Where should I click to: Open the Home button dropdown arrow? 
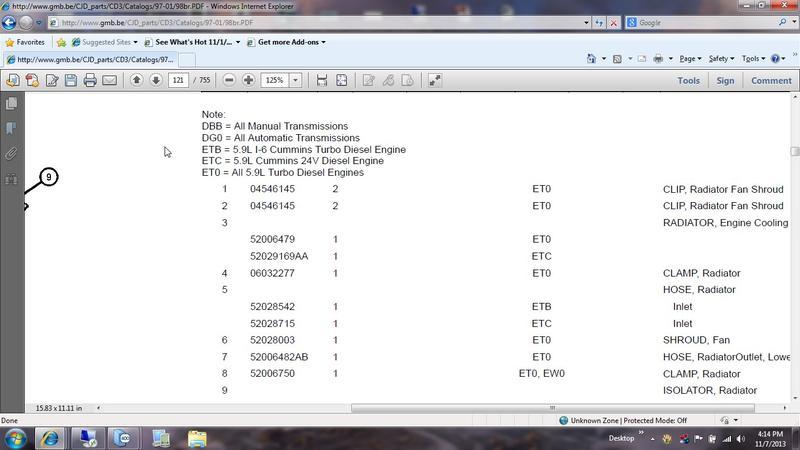tap(604, 59)
